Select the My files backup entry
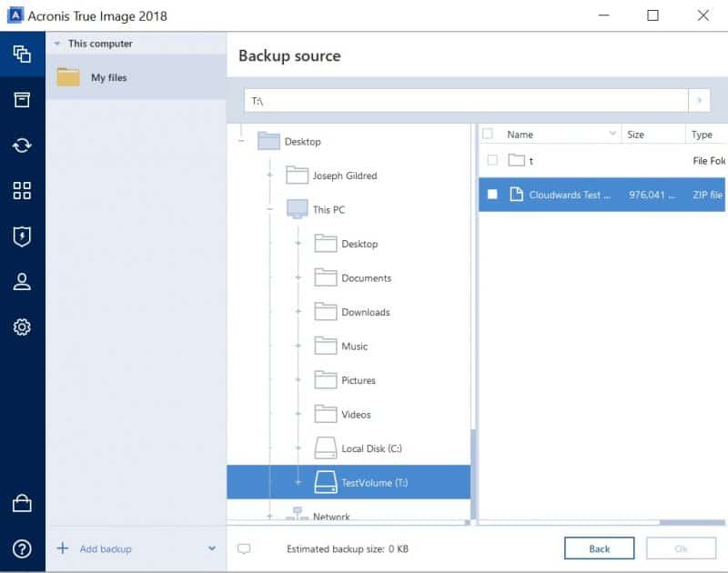This screenshot has width=728, height=573. coord(136,77)
